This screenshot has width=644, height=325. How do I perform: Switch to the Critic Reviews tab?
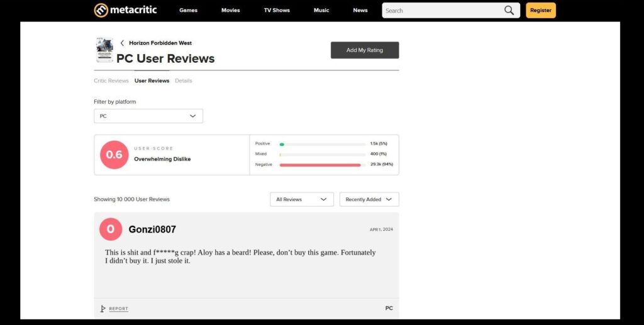click(x=111, y=81)
